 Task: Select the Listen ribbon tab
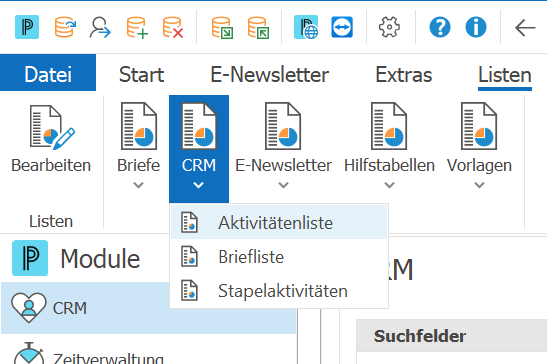(x=505, y=74)
